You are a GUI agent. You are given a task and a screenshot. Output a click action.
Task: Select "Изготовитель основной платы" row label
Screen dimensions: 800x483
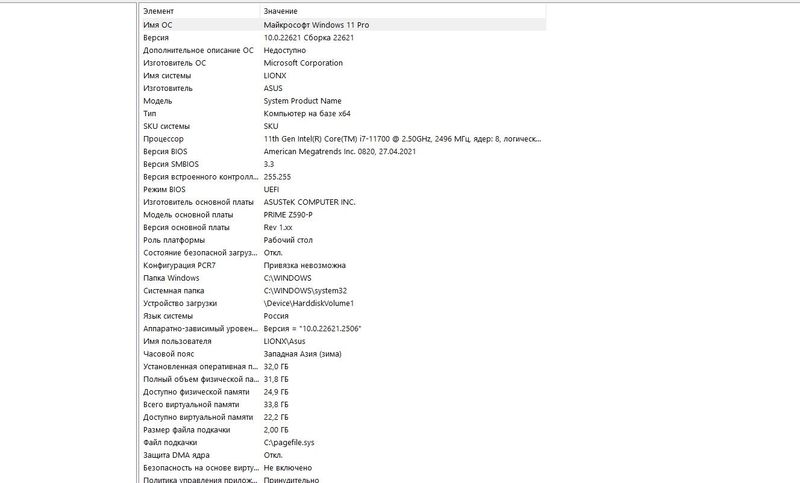click(x=198, y=202)
